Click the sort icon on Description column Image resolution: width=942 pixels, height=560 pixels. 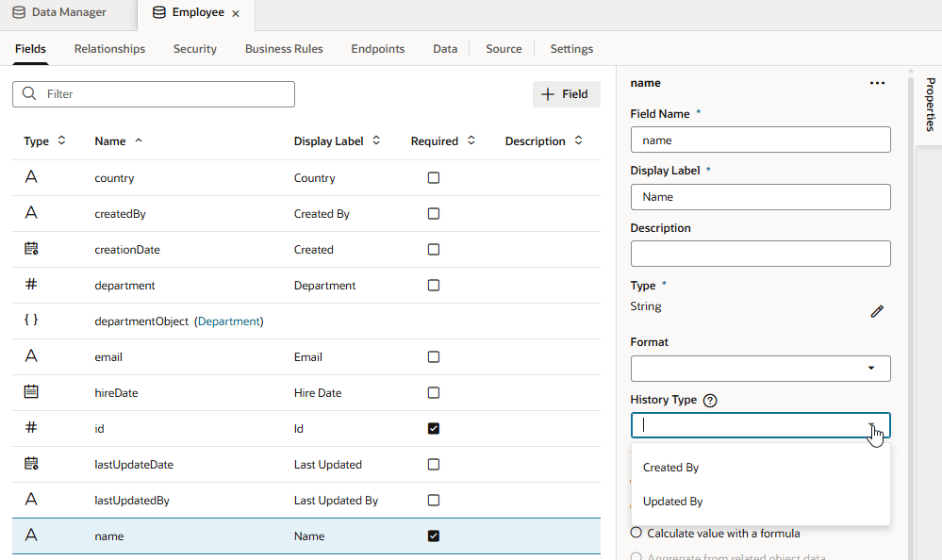(579, 140)
